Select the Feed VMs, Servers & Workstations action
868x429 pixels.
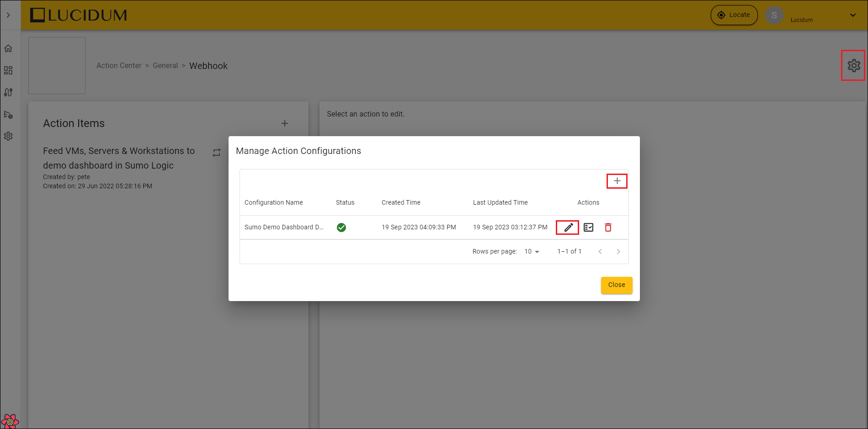pos(119,158)
